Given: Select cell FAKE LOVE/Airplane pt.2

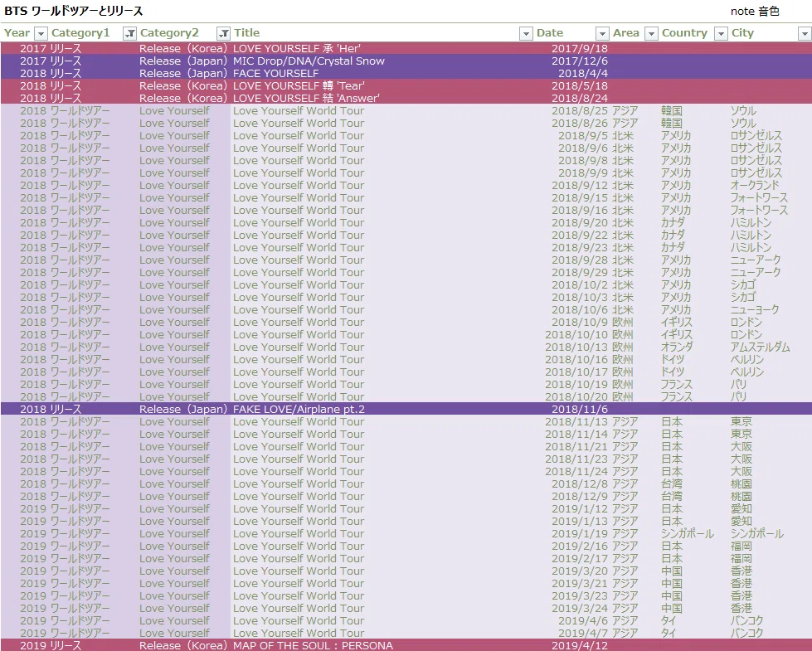Looking at the screenshot, I should (x=299, y=409).
